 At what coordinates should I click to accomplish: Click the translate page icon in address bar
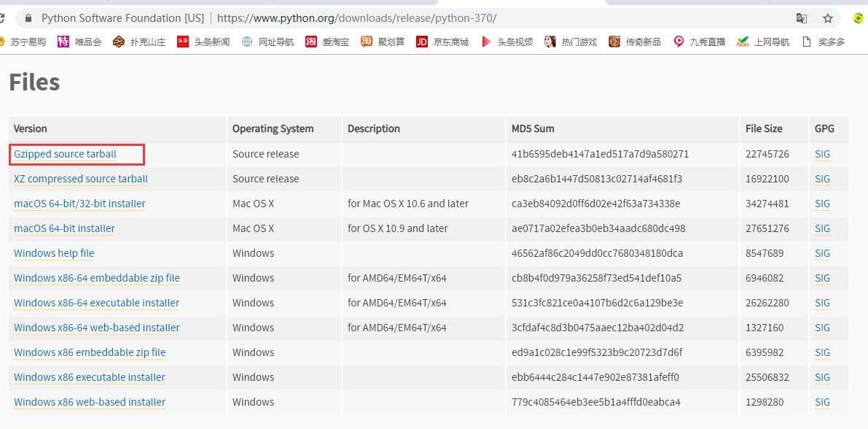[x=801, y=18]
